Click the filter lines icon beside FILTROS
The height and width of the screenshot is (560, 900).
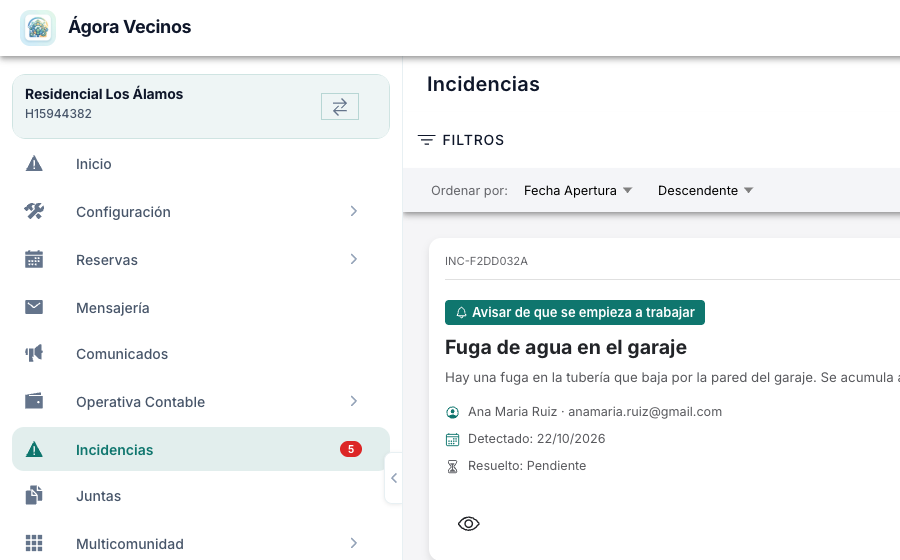click(x=426, y=140)
